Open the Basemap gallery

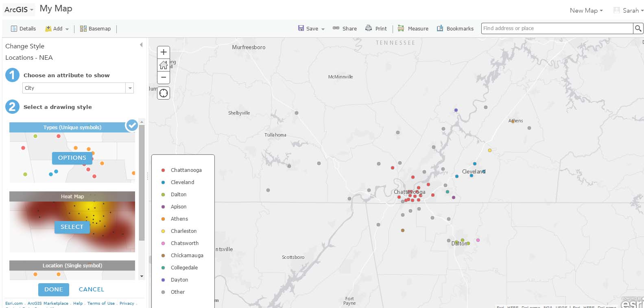click(x=95, y=29)
